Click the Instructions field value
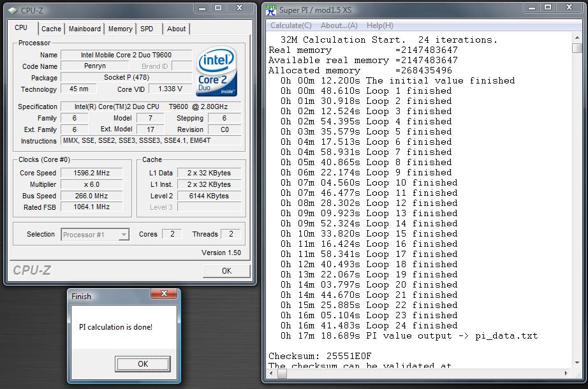 tap(151, 141)
